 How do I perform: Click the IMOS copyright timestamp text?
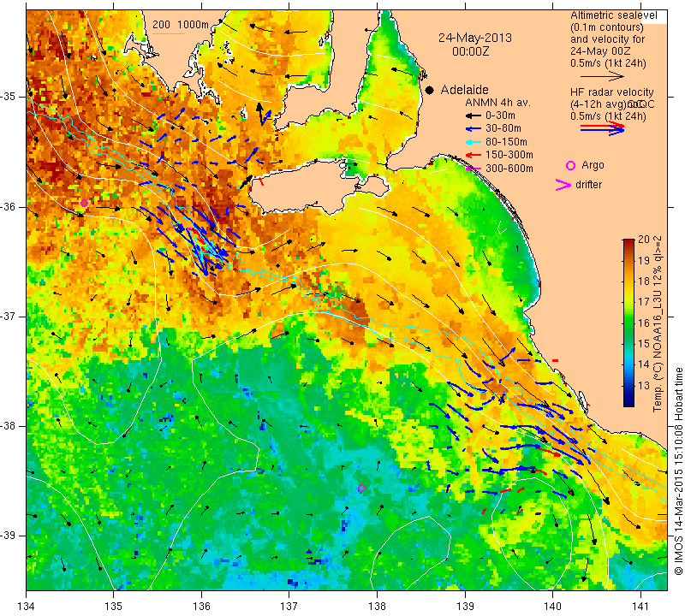click(x=678, y=471)
